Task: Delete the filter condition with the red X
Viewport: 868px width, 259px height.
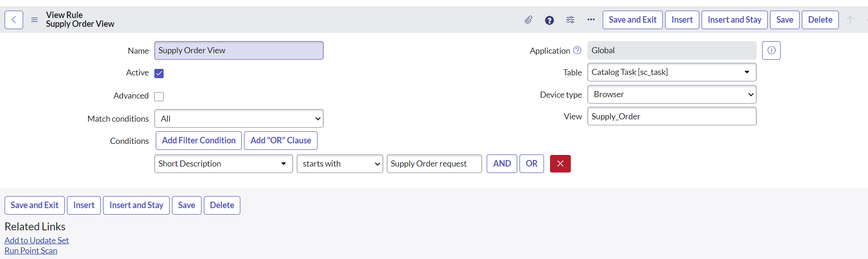Action: point(560,164)
